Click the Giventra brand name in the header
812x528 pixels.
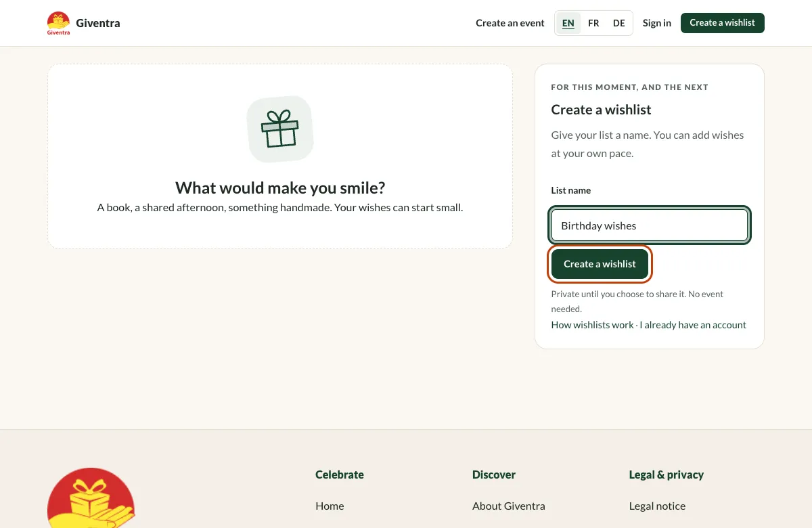(x=98, y=23)
